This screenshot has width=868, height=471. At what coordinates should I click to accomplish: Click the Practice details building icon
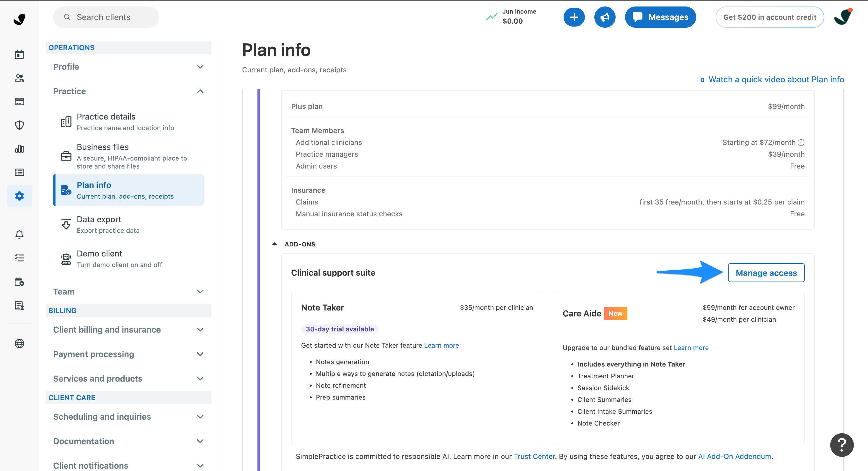click(x=66, y=122)
